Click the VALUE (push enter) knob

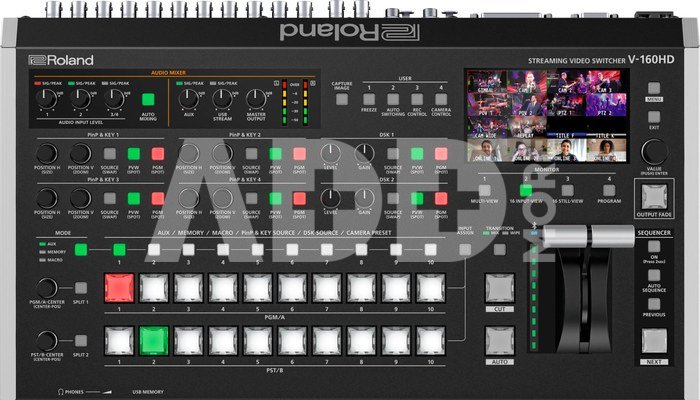(654, 152)
